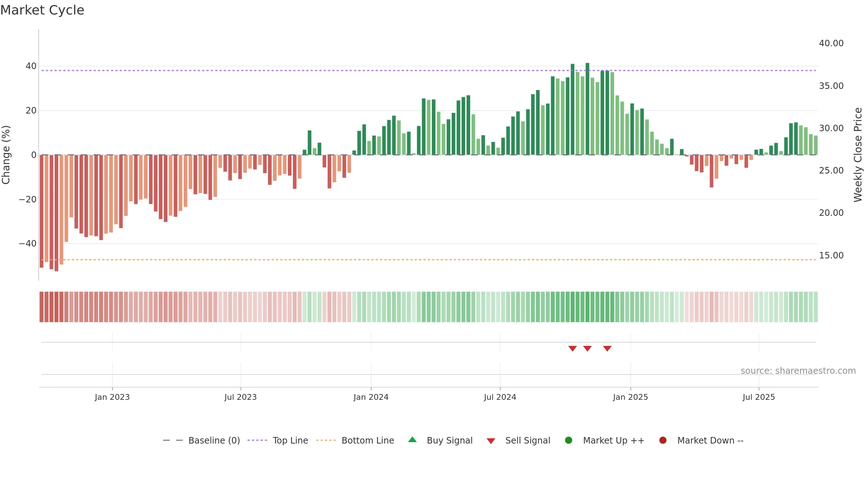
Task: Click the 0 tick on Change axis
Action: click(x=34, y=155)
